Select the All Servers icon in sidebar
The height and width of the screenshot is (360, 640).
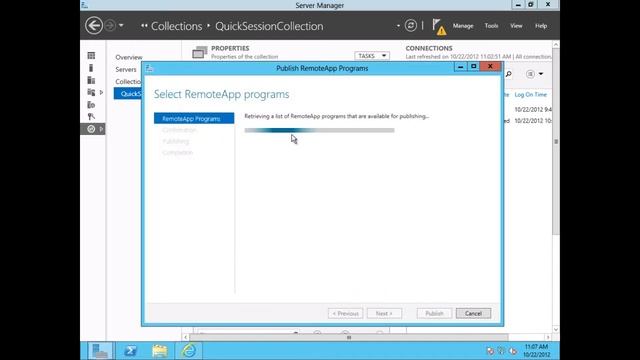(91, 80)
